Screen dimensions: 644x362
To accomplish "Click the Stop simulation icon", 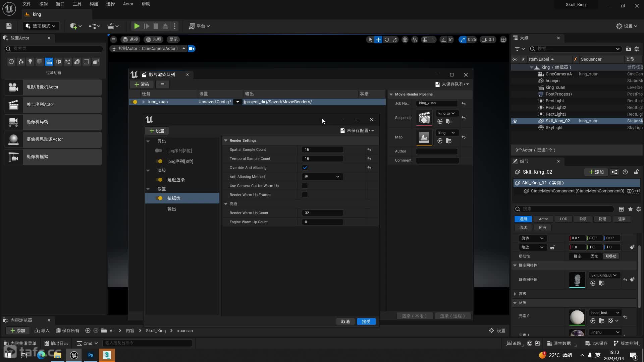I will click(x=156, y=26).
